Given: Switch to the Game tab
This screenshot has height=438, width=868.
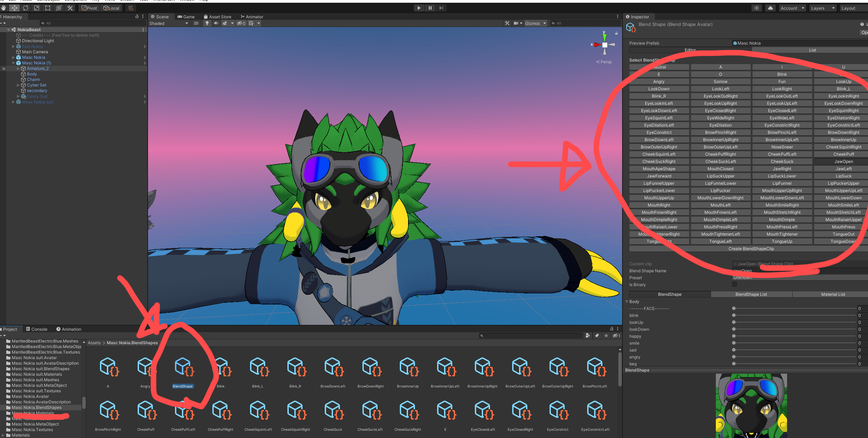Looking at the screenshot, I should click(186, 17).
